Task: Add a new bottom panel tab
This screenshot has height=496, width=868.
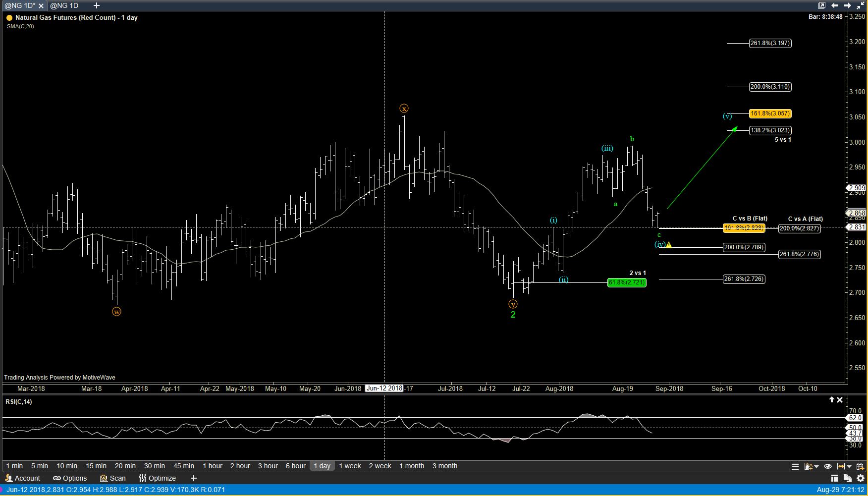Action: (x=194, y=478)
